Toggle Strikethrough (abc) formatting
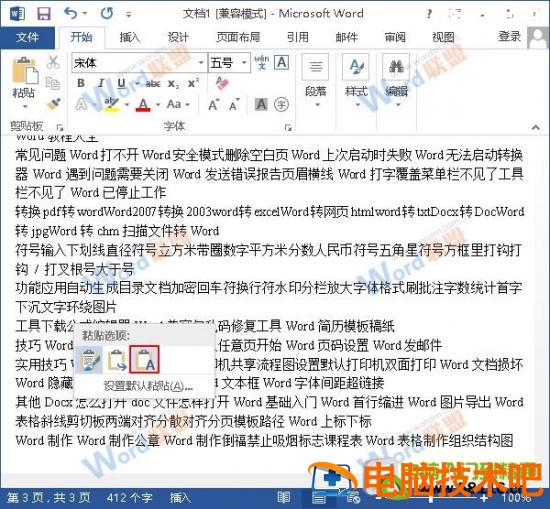Viewport: 550px width, 509px height. [153, 83]
